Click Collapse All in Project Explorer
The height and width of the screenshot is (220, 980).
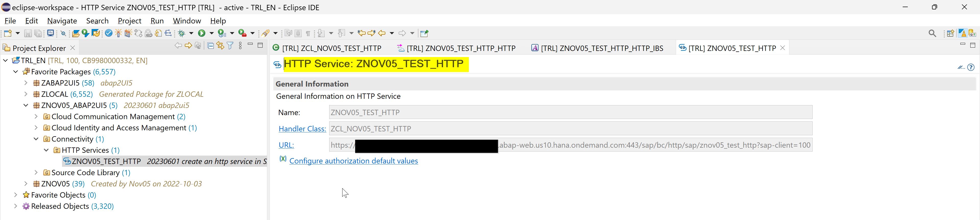coord(210,46)
